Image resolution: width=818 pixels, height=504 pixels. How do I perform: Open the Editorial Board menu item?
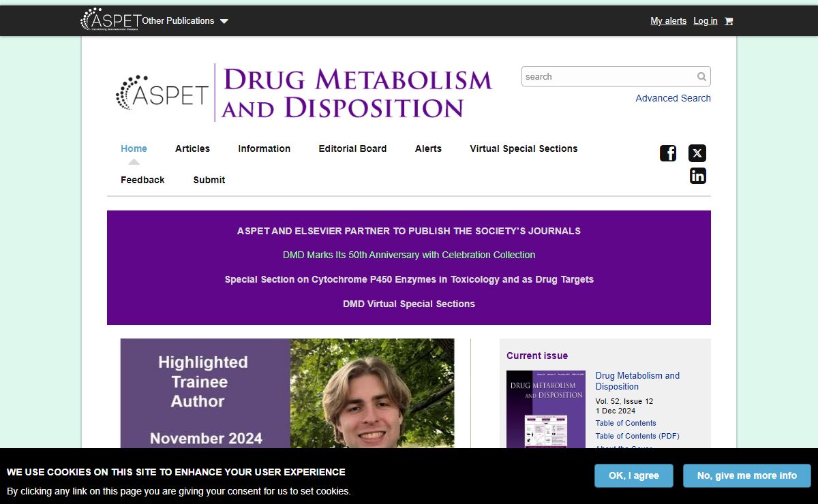tap(352, 148)
